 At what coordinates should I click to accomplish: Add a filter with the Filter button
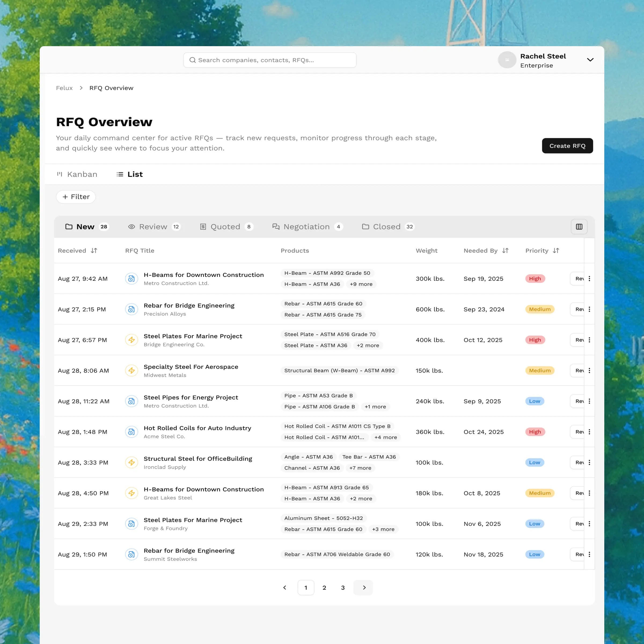[x=76, y=197]
